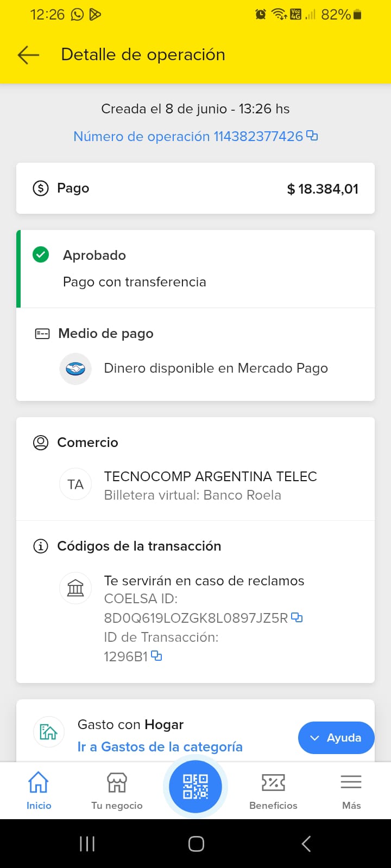
Task: Copy the transaction ID 1296B1
Action: (156, 656)
